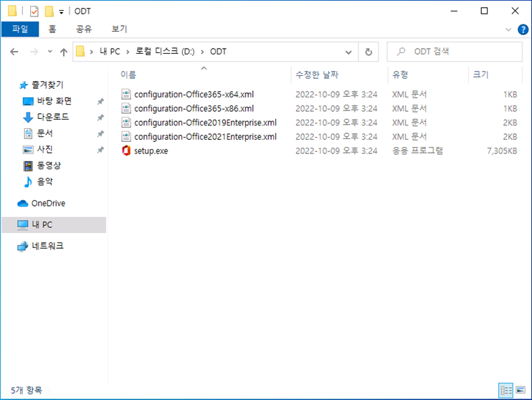This screenshot has width=532, height=400.
Task: Select the configuration-Office2019Enterprise.xml file icon
Action: coord(126,123)
